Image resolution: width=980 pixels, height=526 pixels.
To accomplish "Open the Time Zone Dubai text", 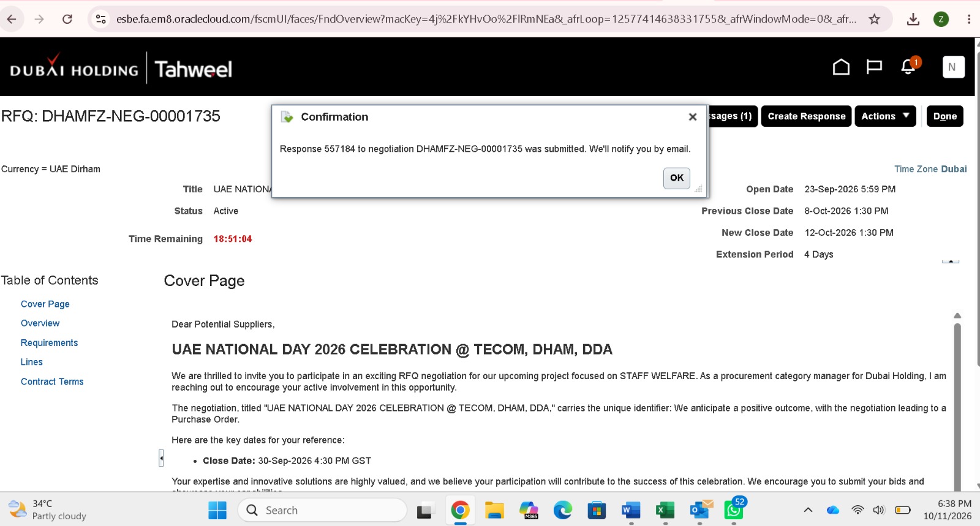I will [x=930, y=169].
